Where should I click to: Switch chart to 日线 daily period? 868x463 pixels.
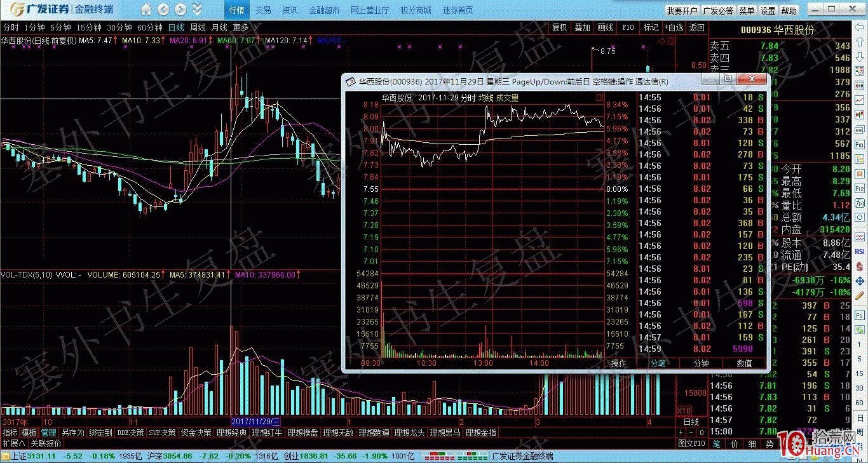click(x=176, y=27)
